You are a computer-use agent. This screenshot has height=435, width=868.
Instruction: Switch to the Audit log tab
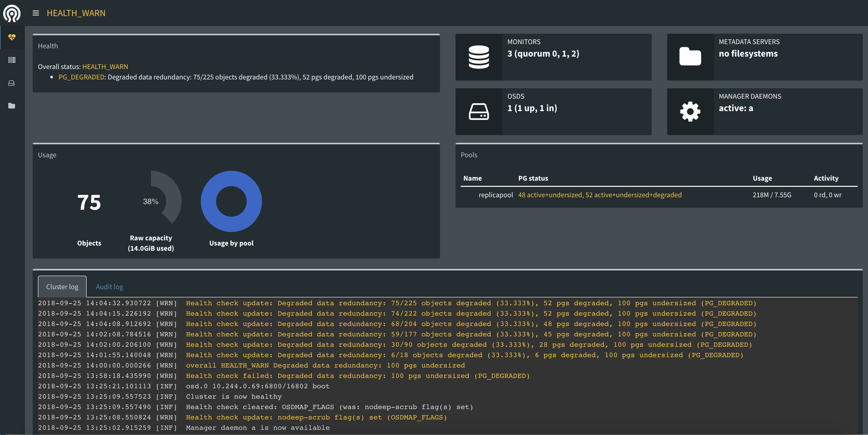coord(109,287)
